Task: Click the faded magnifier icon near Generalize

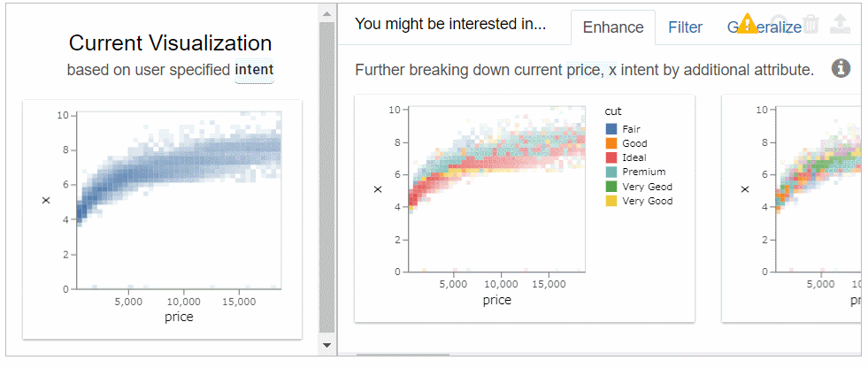Action: (780, 22)
